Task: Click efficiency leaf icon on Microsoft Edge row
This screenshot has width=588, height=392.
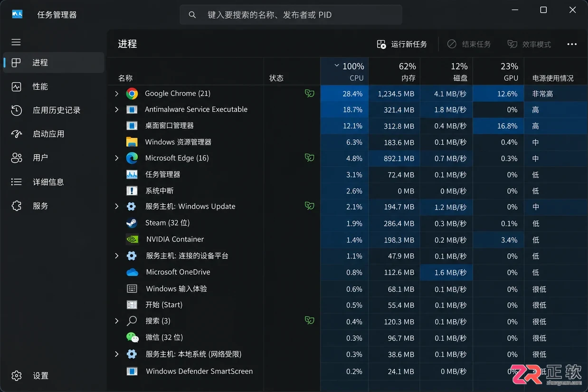Action: point(310,158)
